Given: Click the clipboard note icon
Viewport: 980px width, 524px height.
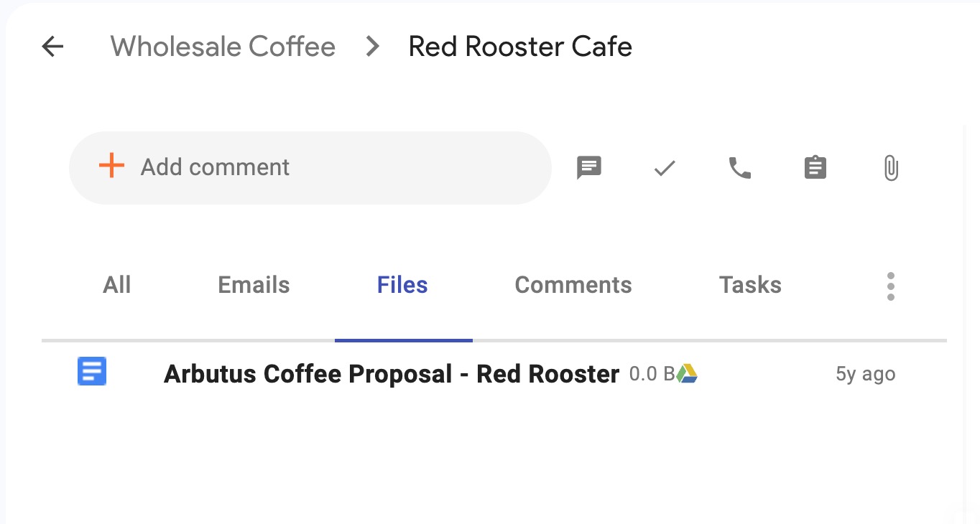Looking at the screenshot, I should pyautogui.click(x=815, y=168).
